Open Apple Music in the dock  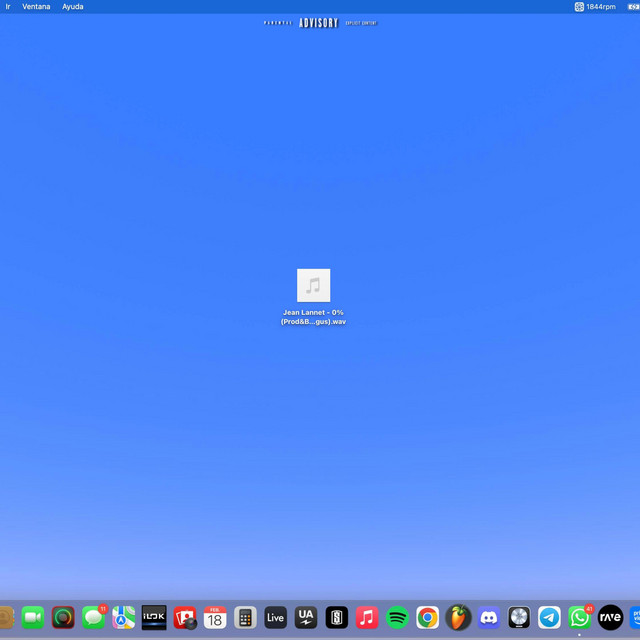[x=367, y=618]
